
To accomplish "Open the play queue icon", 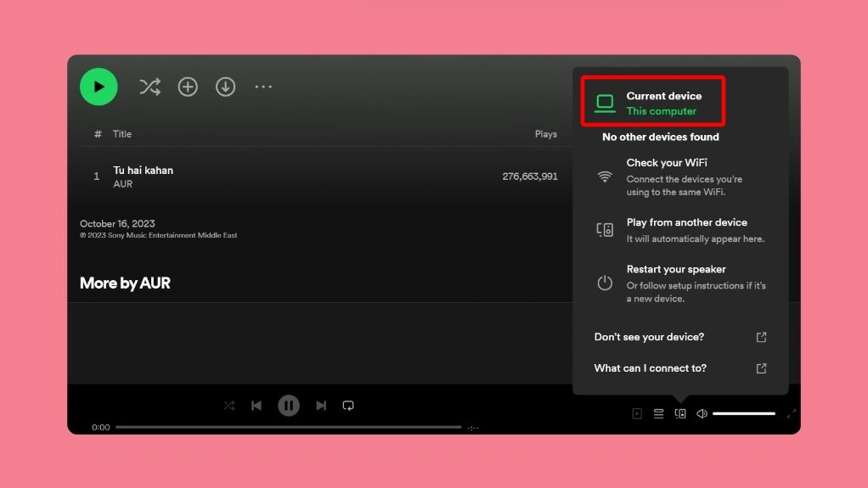I will tap(659, 413).
